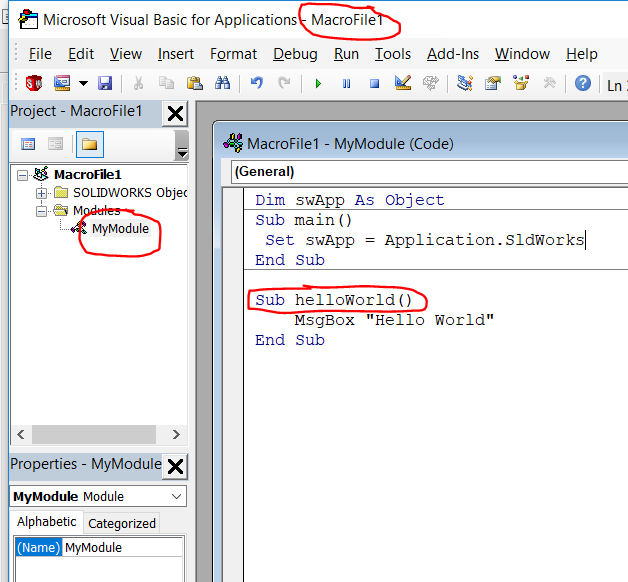The height and width of the screenshot is (582, 628).
Task: Click left arrow of Project pane scrollbar
Action: point(21,435)
